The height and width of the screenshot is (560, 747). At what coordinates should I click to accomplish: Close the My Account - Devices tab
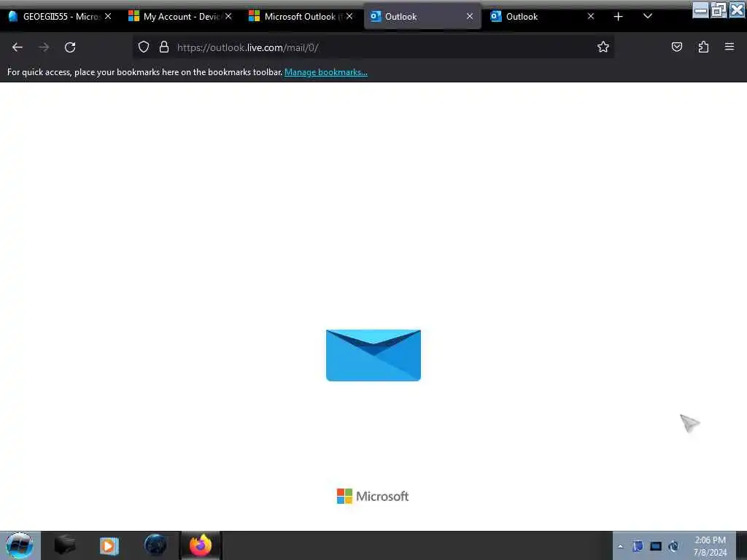[x=228, y=16]
